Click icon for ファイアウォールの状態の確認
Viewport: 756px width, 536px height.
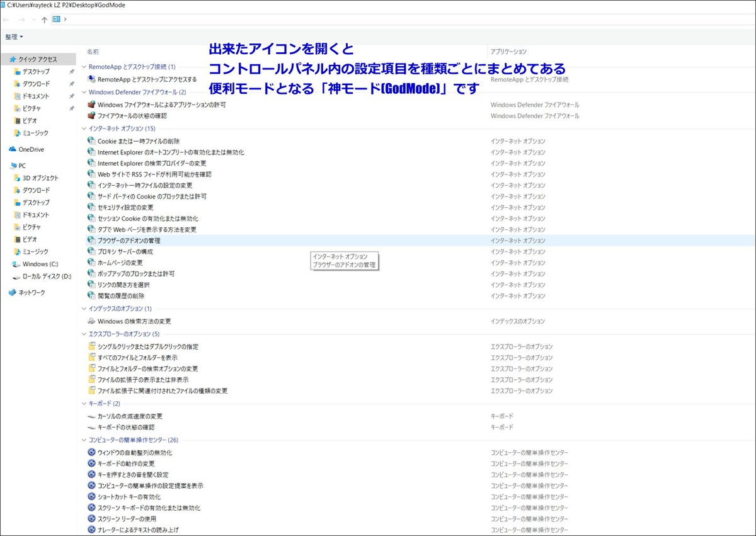(x=91, y=116)
